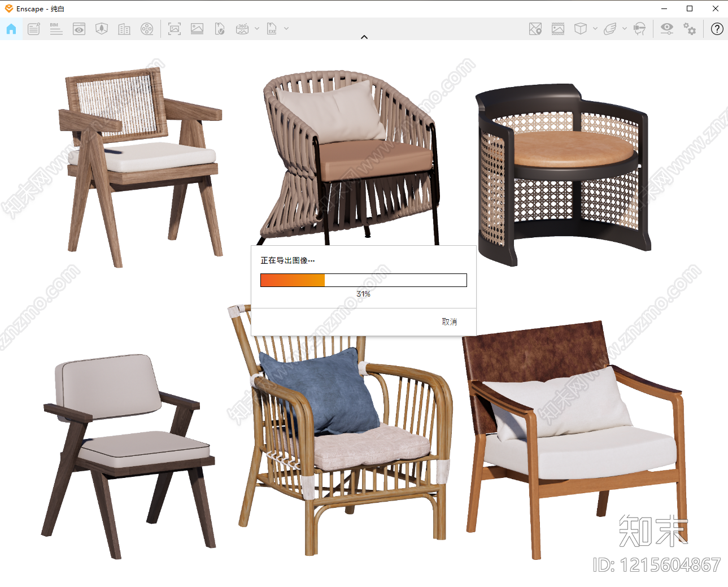
Task: Click the Enscape logo in title bar
Action: [x=9, y=8]
